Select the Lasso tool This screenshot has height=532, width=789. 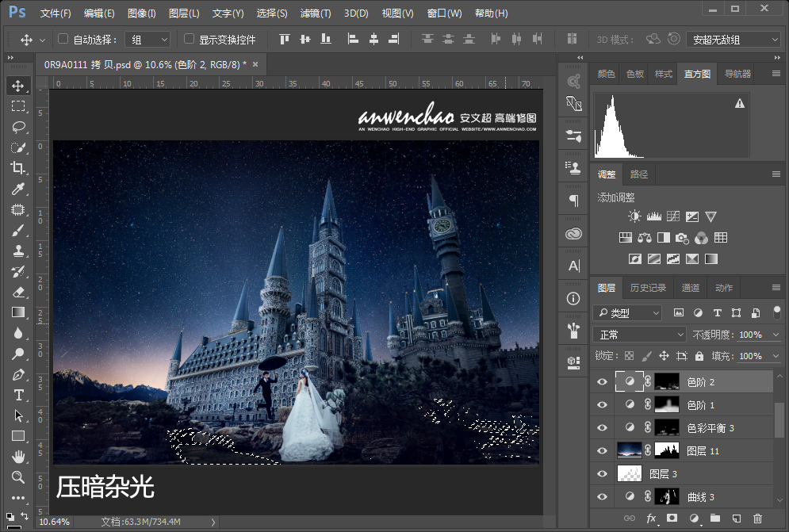pos(18,127)
